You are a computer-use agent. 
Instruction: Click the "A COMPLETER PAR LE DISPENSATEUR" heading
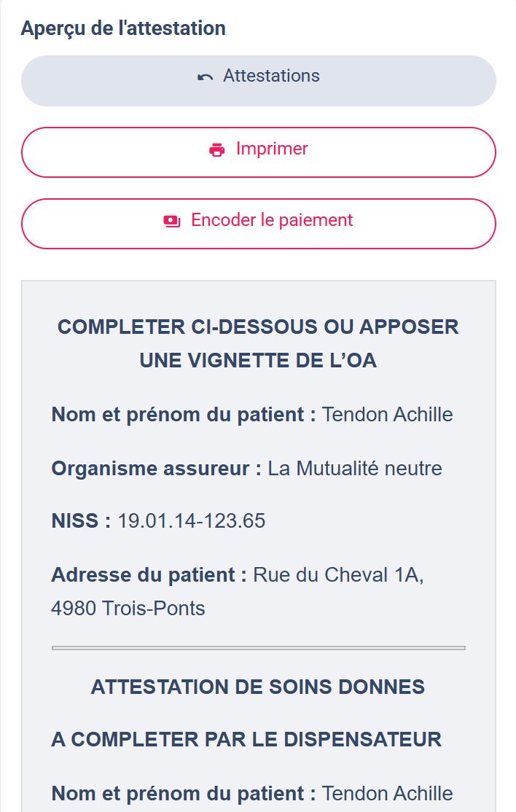(246, 739)
